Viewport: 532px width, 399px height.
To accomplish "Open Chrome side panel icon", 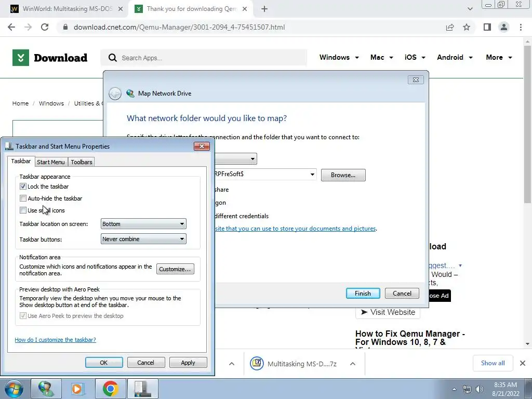I will coord(487,27).
